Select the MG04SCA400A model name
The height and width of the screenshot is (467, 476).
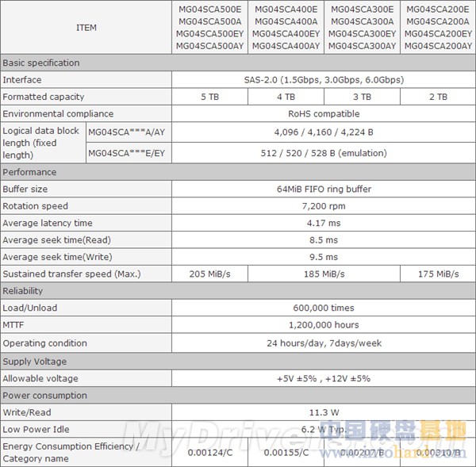[286, 21]
